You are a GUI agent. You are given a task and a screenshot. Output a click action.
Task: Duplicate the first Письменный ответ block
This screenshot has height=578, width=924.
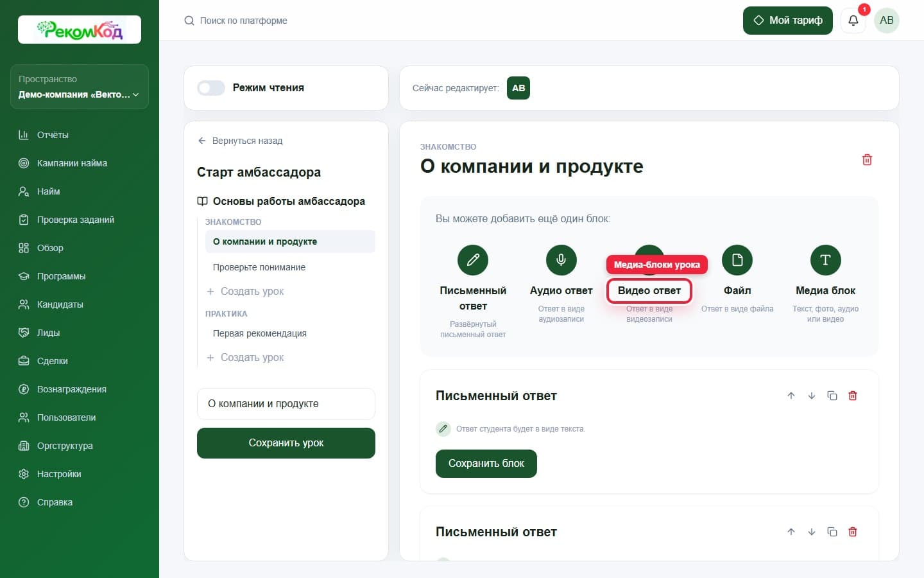pyautogui.click(x=832, y=396)
